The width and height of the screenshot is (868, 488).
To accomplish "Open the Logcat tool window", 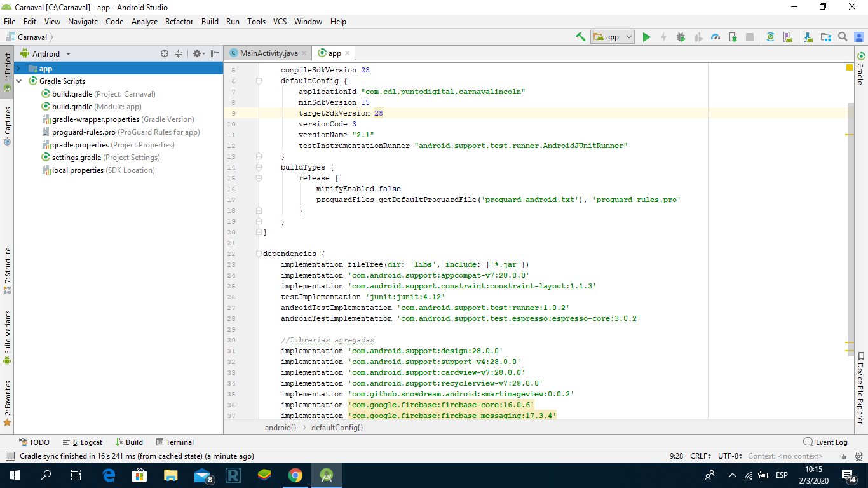I will 83,442.
